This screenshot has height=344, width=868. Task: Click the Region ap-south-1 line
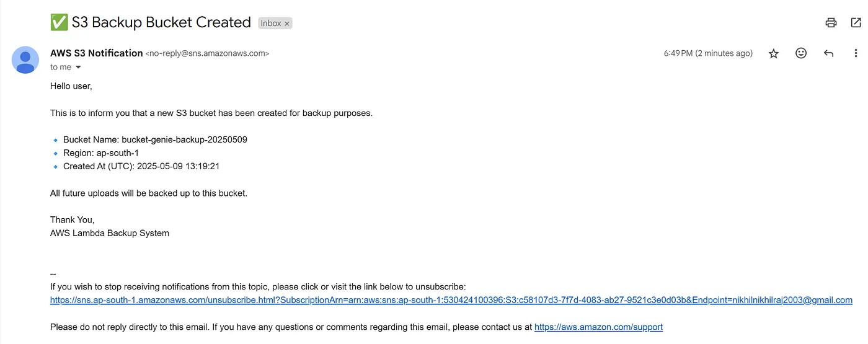101,153
